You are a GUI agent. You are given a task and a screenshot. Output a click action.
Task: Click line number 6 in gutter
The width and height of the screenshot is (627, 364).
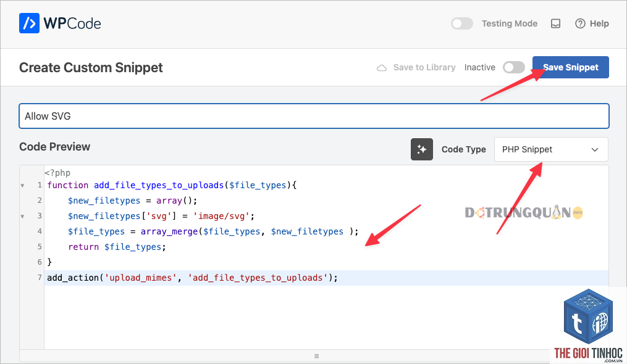(40, 262)
